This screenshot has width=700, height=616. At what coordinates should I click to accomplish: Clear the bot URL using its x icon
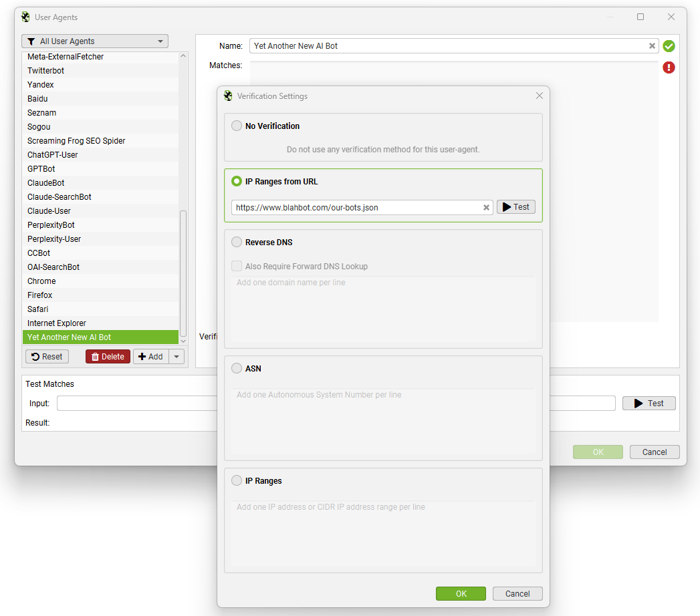click(x=486, y=207)
